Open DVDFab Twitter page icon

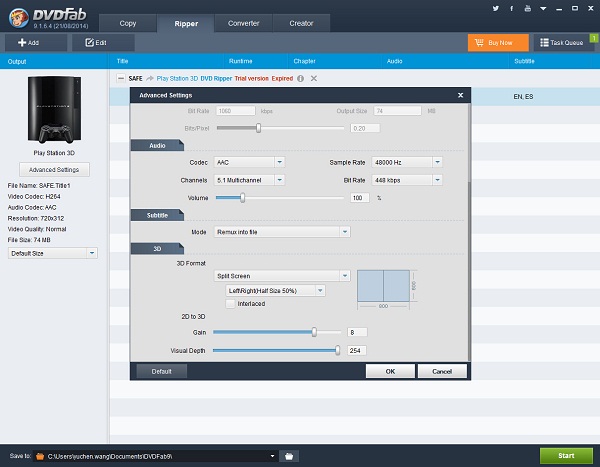click(497, 8)
